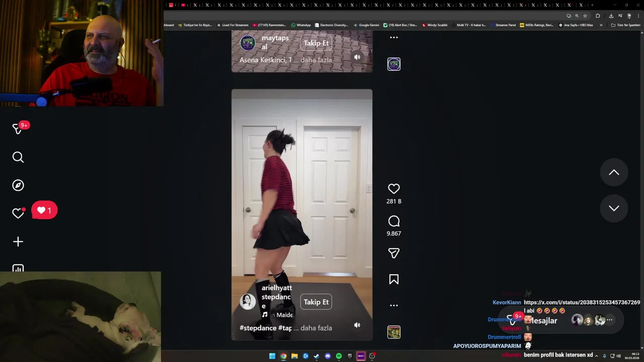Open the Multi TV bookmark

coord(469,25)
